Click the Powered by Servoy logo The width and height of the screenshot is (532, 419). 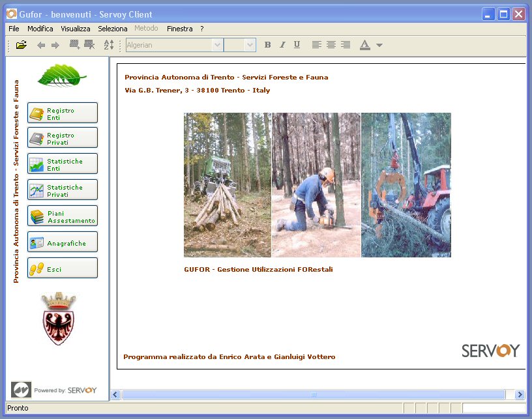(54, 390)
